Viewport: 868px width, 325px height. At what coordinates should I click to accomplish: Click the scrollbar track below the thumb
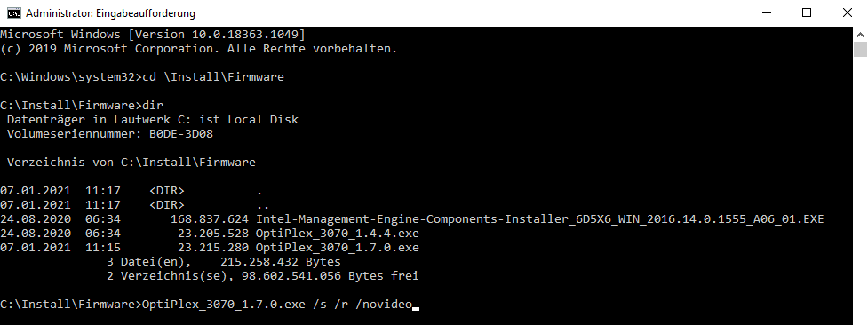[x=860, y=188]
